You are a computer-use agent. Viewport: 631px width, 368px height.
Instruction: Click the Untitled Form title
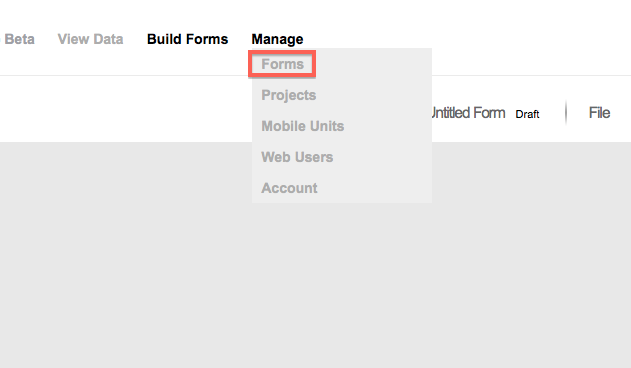click(x=468, y=113)
